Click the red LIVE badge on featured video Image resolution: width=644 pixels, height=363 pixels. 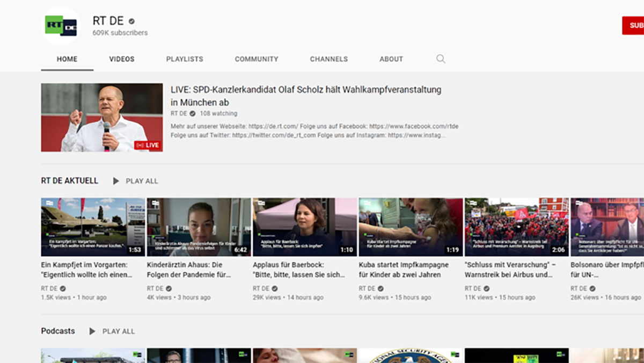coord(148,145)
